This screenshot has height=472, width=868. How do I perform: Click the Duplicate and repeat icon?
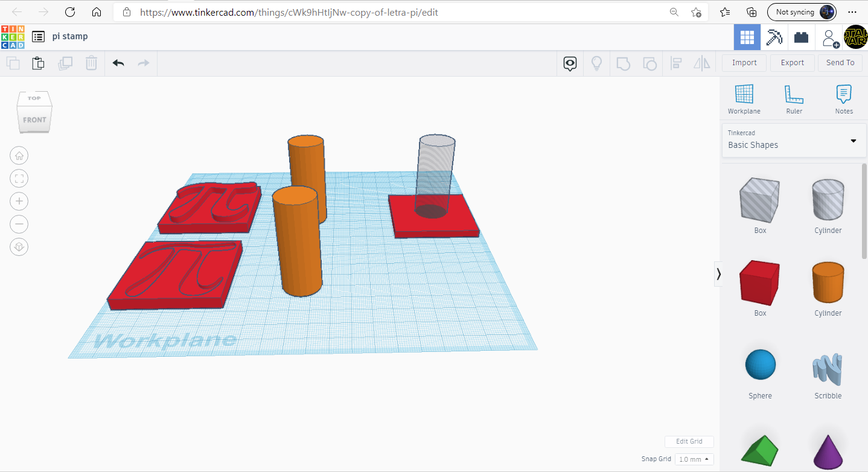coord(65,63)
